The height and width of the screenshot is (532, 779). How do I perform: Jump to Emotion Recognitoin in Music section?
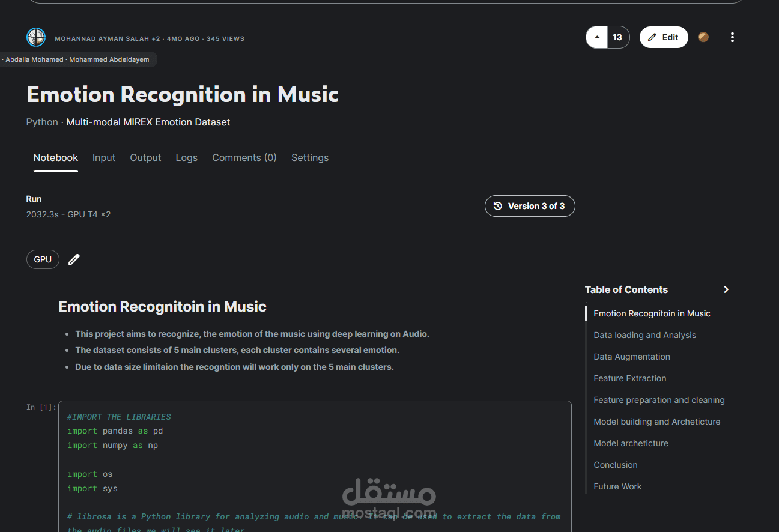pos(652,313)
